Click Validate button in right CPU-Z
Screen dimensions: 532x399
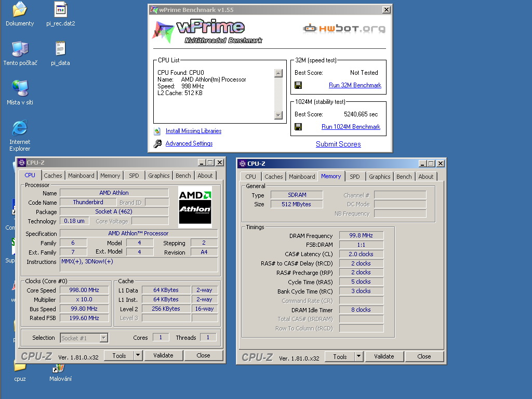pos(384,356)
